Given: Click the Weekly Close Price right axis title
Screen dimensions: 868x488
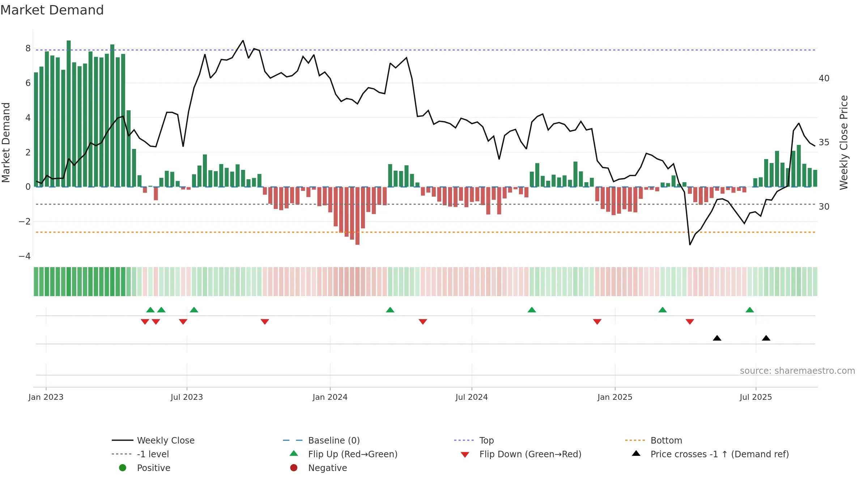Looking at the screenshot, I should tap(844, 142).
